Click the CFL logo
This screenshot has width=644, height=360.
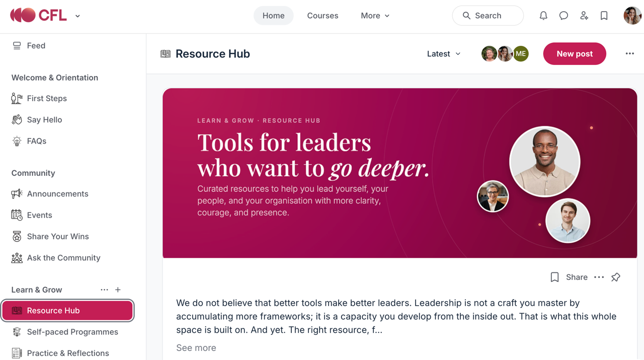(38, 16)
